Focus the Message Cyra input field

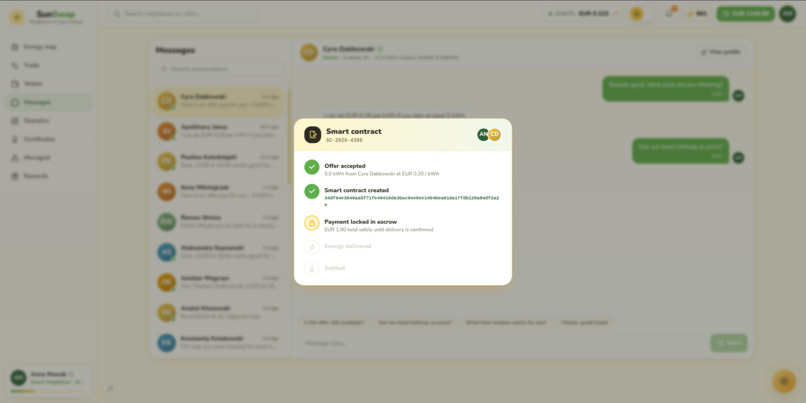[503, 343]
